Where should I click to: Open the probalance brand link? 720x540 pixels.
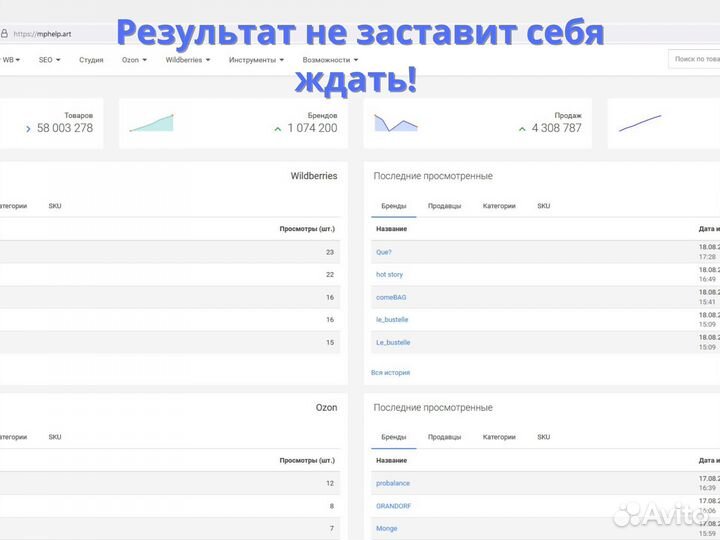pyautogui.click(x=393, y=483)
